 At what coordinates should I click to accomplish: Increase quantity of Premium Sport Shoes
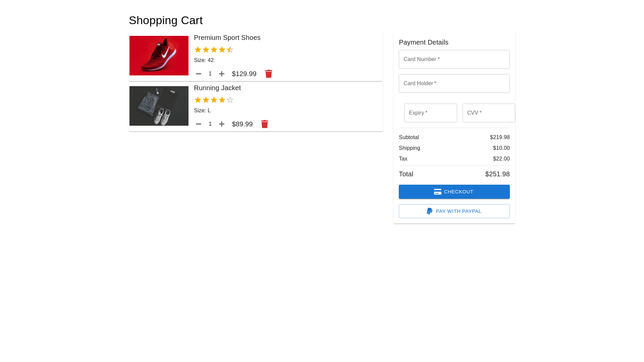222,74
